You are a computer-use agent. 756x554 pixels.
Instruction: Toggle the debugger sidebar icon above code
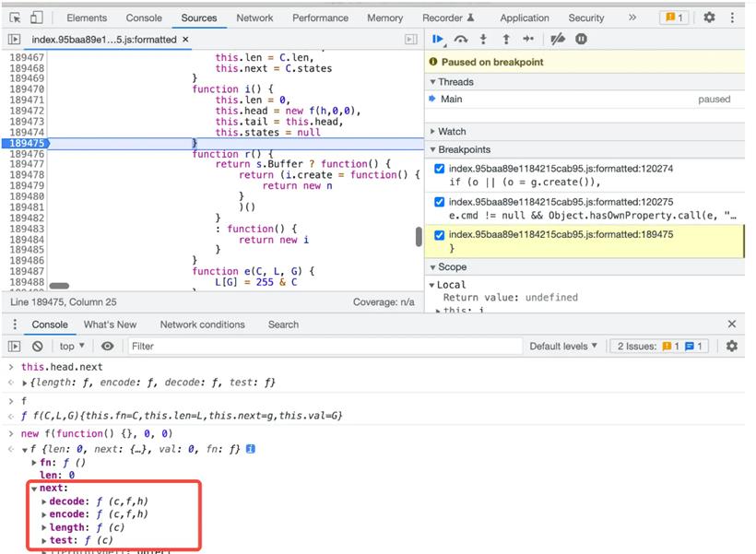(x=411, y=40)
